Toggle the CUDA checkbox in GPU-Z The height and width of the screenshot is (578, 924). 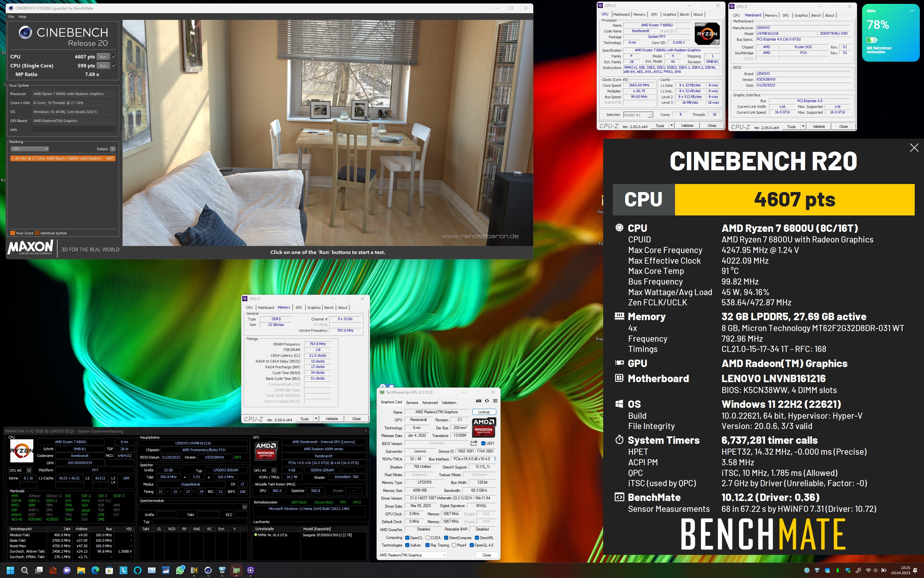428,538
